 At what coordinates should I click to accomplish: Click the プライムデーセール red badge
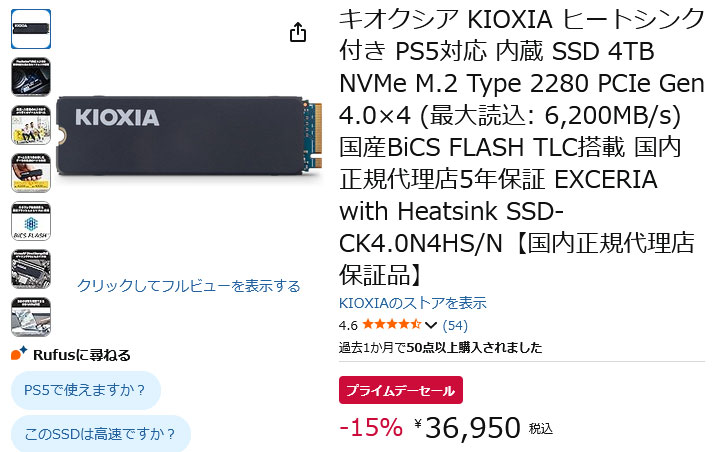(x=401, y=390)
